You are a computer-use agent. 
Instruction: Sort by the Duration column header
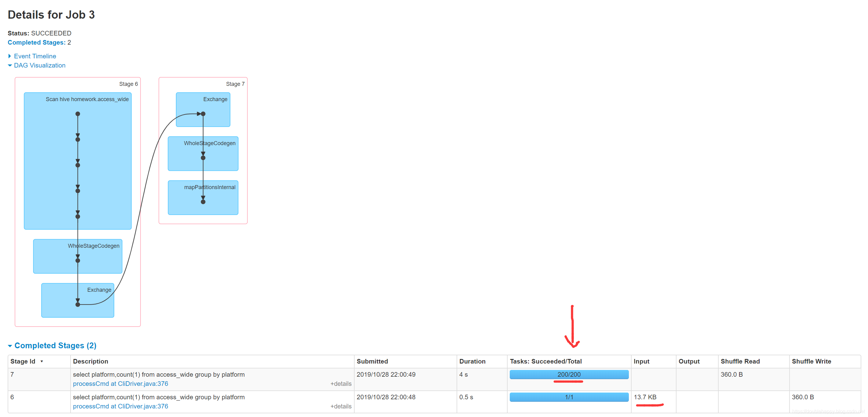(472, 361)
